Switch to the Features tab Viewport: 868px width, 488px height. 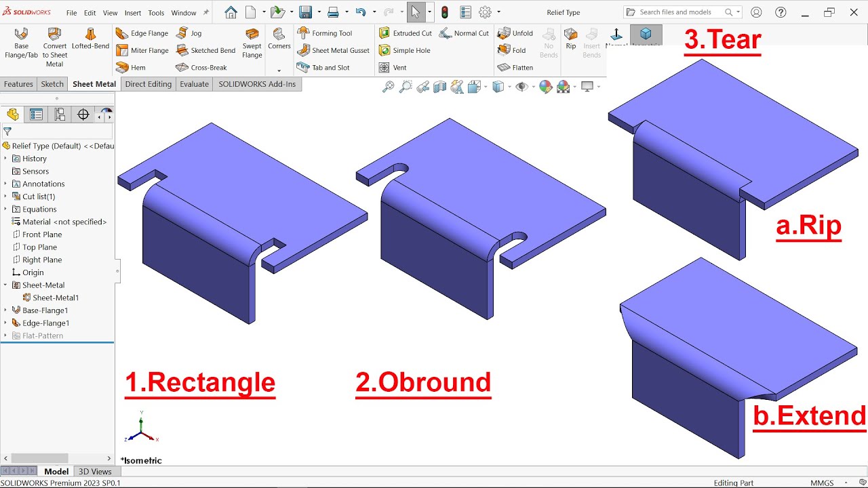tap(18, 84)
